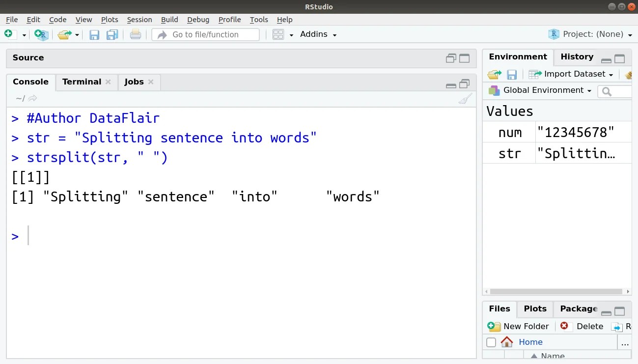This screenshot has height=364, width=638.
Task: Click the Save All toolbar icon
Action: tap(112, 34)
